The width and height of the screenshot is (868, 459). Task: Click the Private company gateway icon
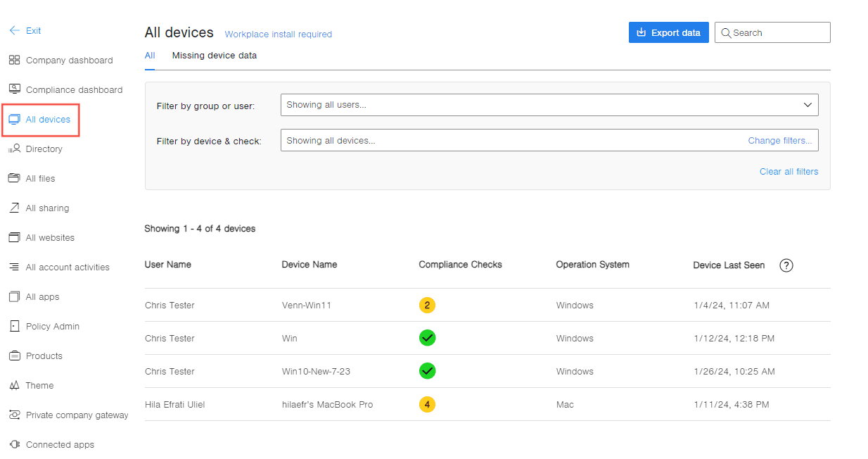tap(14, 415)
